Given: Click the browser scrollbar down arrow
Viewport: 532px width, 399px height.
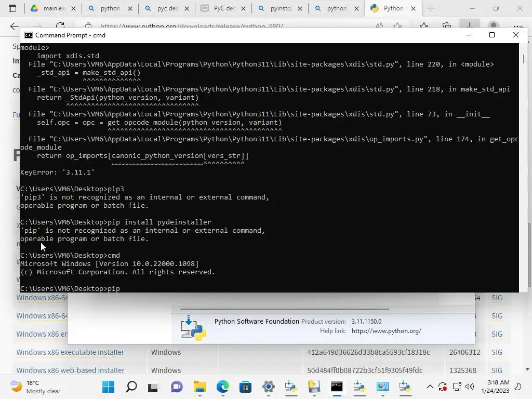Looking at the screenshot, I should pyautogui.click(x=527, y=369).
